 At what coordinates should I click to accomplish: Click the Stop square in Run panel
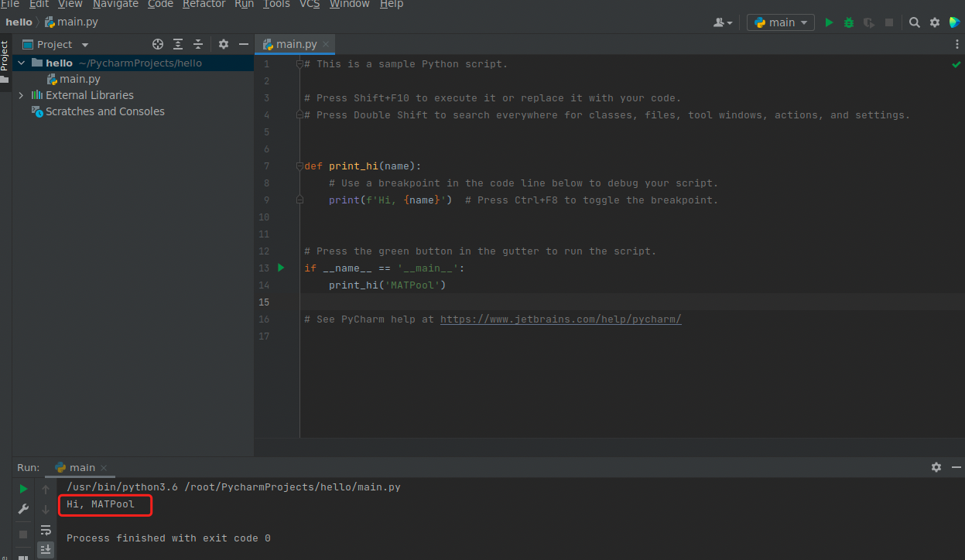coord(23,534)
